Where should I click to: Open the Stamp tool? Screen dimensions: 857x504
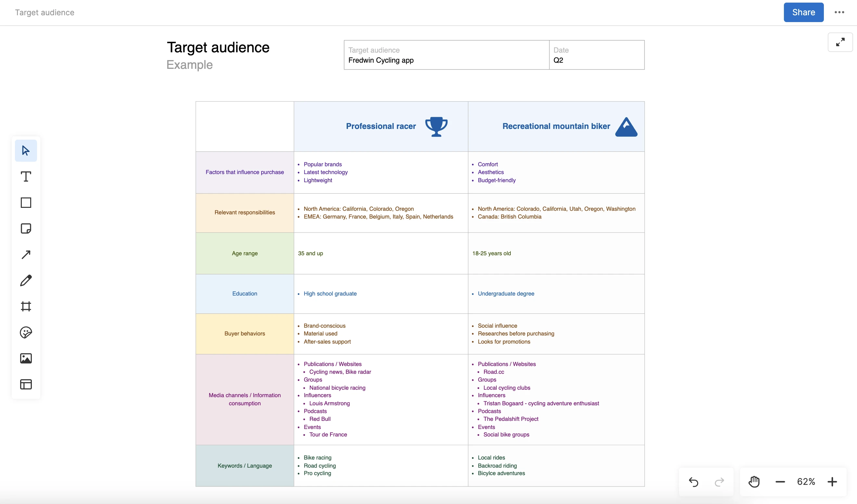(26, 333)
